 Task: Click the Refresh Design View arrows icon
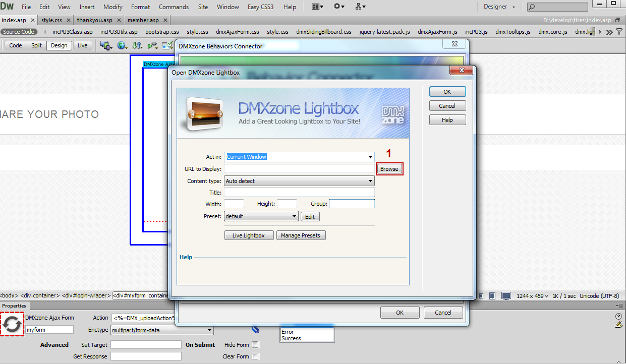tap(137, 45)
